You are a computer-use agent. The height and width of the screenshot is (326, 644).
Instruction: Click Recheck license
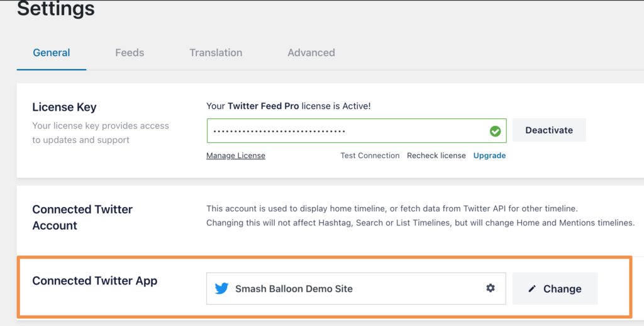(x=436, y=155)
